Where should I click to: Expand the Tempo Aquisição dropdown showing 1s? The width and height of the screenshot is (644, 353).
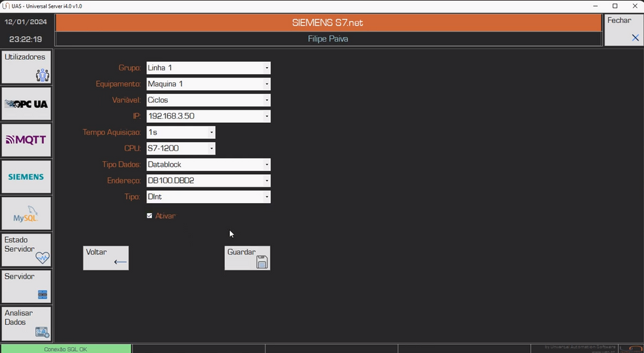coord(212,132)
